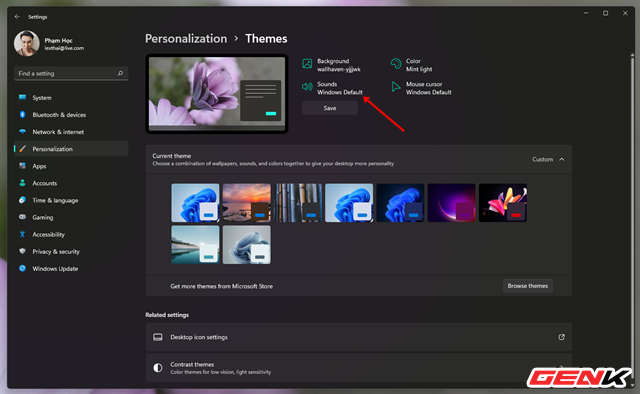This screenshot has height=394, width=640.
Task: Click the Save theme button
Action: 330,108
